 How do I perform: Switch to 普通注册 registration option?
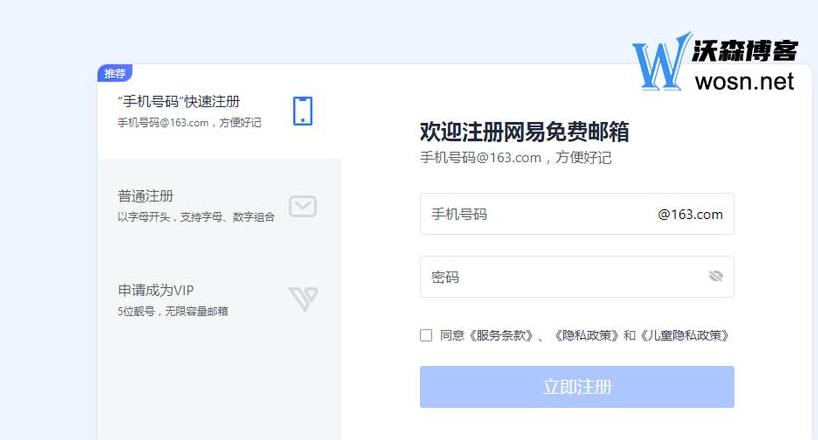coord(219,206)
